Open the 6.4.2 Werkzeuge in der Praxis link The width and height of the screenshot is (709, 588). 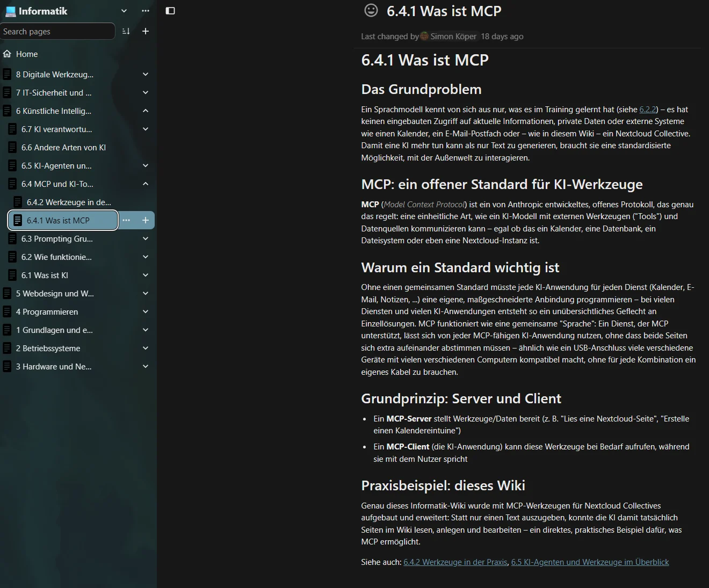[x=455, y=562]
